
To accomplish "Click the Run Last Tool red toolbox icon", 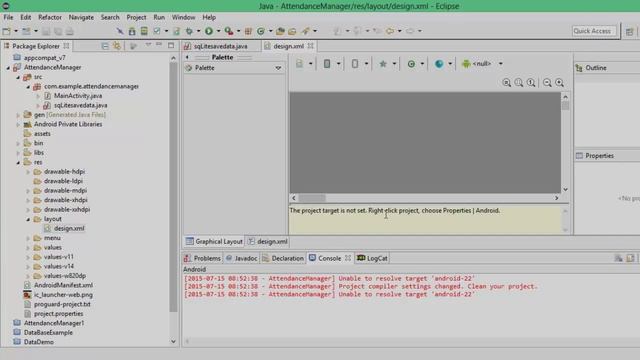I will (229, 31).
